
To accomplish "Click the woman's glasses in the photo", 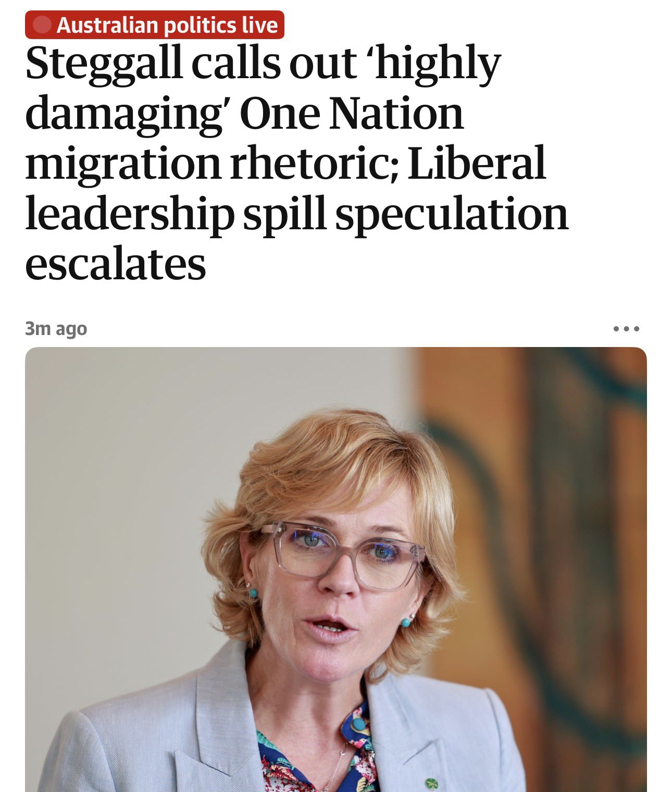I will [x=341, y=553].
